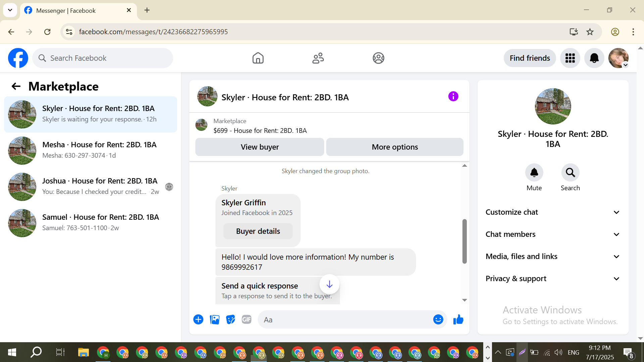Screen dimensions: 644x362
Task: Go back from Marketplace chats list
Action: coord(16,87)
